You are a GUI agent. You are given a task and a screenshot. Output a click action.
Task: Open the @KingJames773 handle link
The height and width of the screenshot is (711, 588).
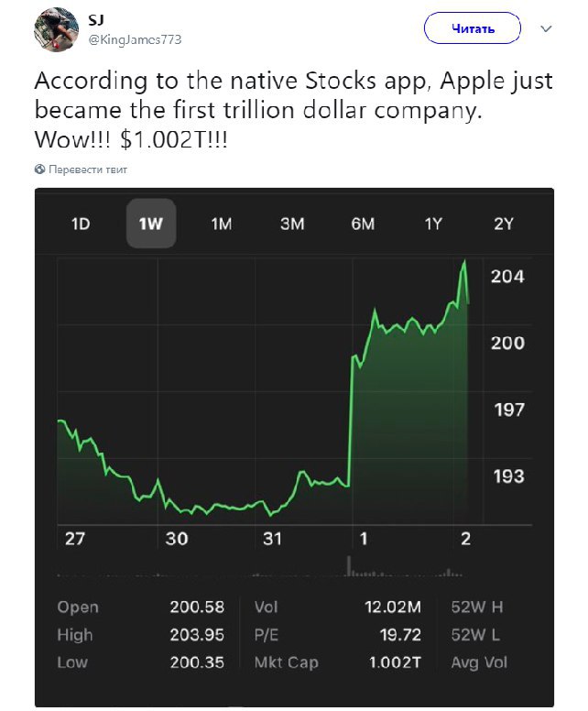coord(135,40)
